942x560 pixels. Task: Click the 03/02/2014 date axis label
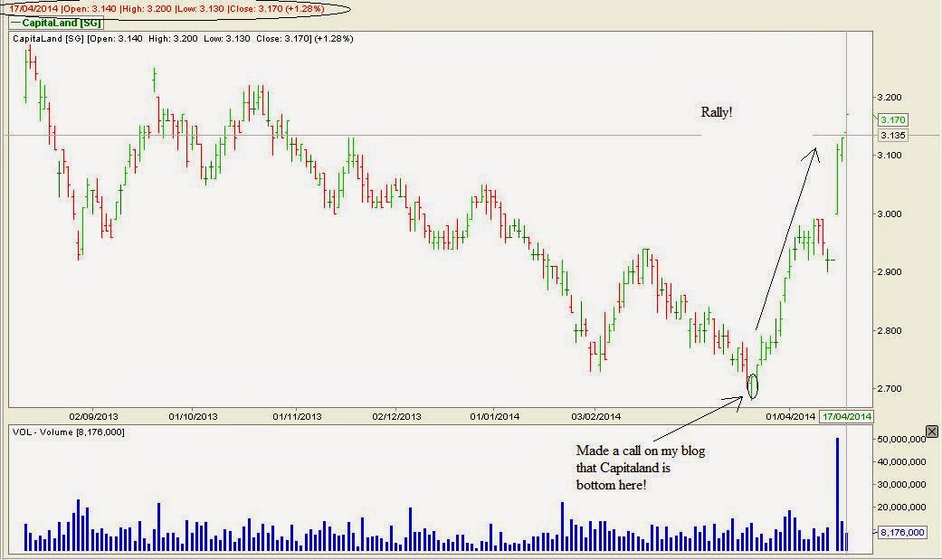596,416
